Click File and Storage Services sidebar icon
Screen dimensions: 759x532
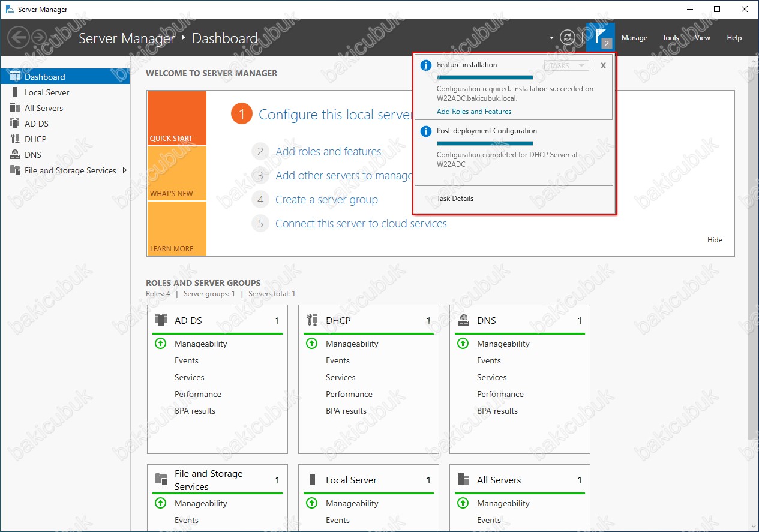[15, 170]
